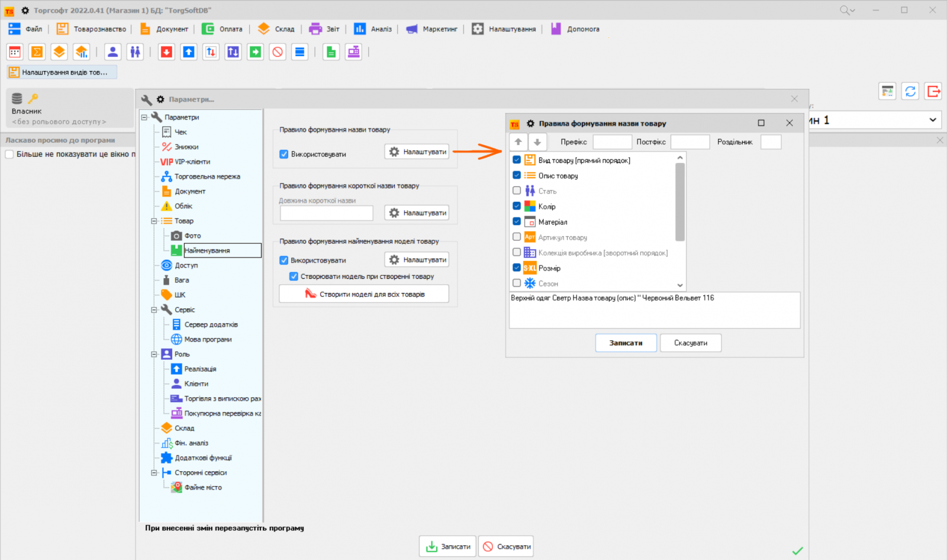The height and width of the screenshot is (560, 947).
Task: Move selected rule item down with arrow
Action: tap(537, 142)
